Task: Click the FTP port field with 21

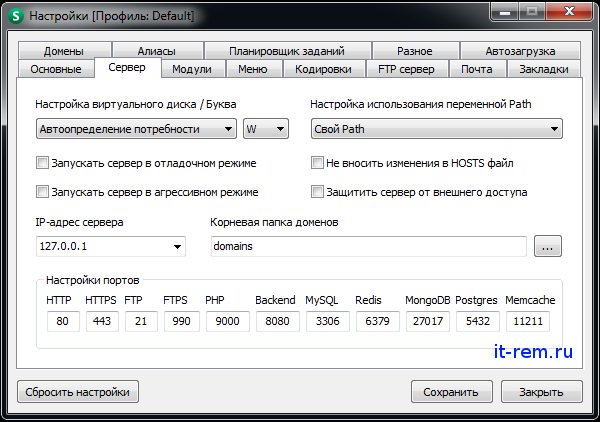Action: pyautogui.click(x=141, y=321)
